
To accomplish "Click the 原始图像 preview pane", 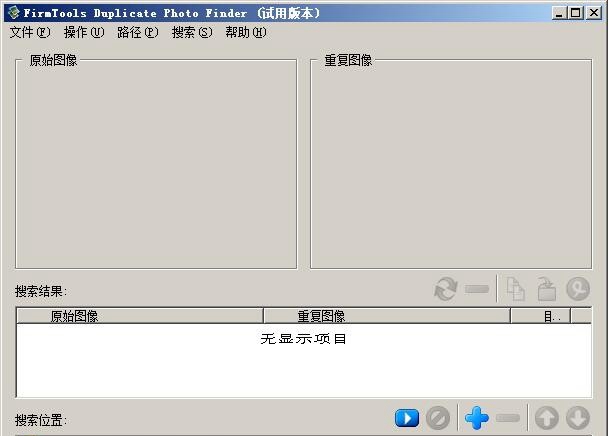I will click(x=156, y=164).
